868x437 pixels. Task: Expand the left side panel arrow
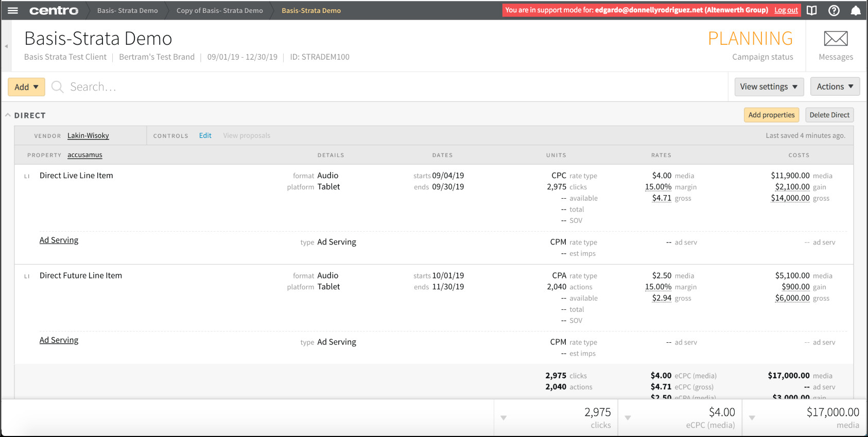coord(6,46)
